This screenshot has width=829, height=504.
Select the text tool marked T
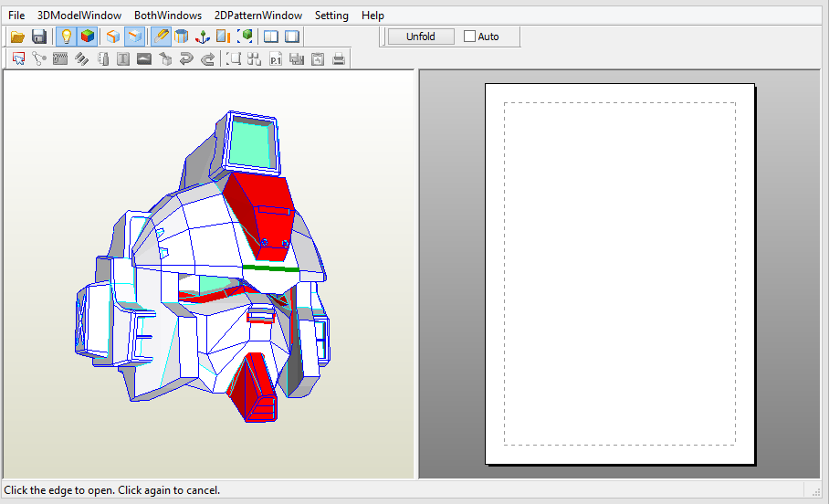(x=123, y=59)
